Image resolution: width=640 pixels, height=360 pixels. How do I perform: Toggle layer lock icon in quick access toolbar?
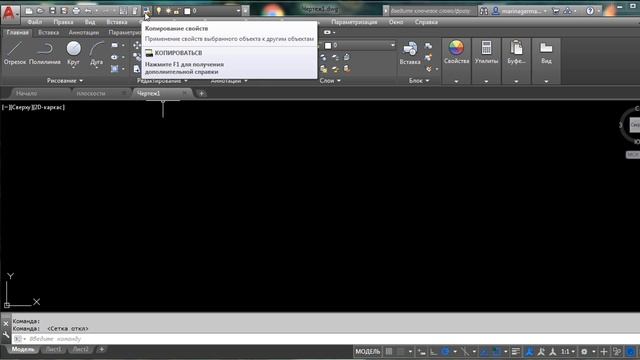176,11
